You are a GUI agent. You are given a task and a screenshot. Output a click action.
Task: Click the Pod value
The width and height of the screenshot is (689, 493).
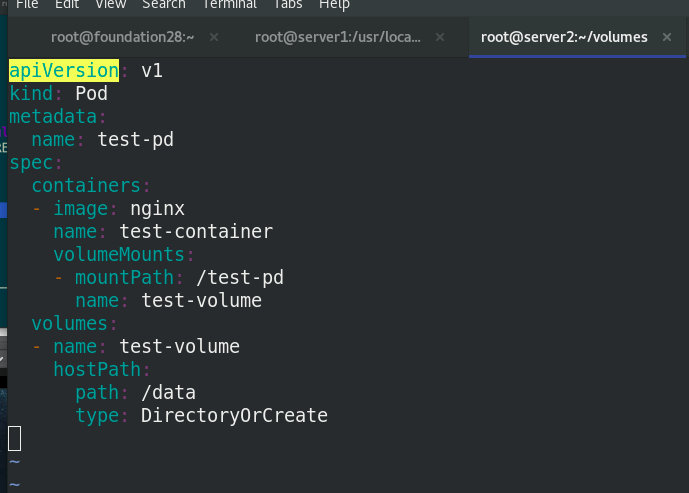pos(91,94)
